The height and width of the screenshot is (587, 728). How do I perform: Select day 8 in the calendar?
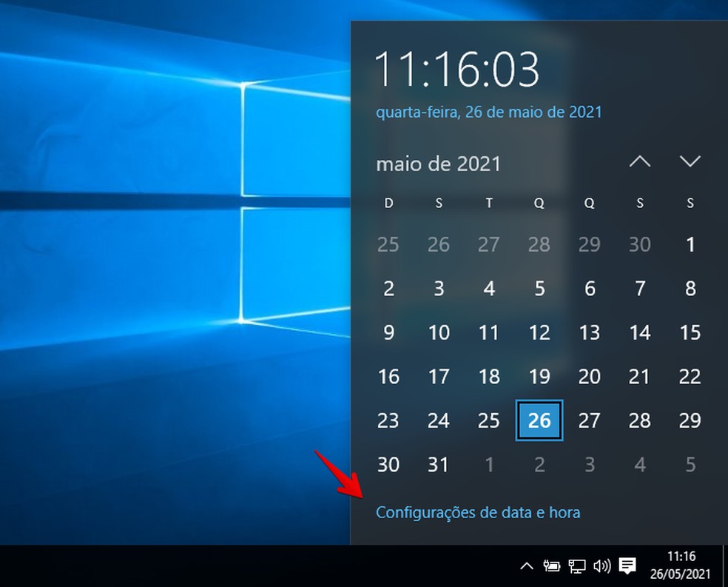point(690,289)
